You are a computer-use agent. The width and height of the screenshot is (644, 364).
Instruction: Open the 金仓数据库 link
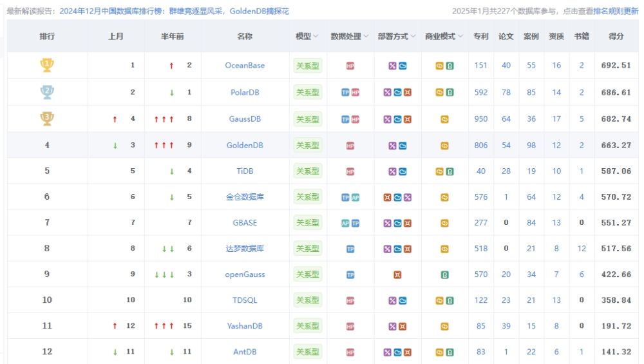coord(245,196)
